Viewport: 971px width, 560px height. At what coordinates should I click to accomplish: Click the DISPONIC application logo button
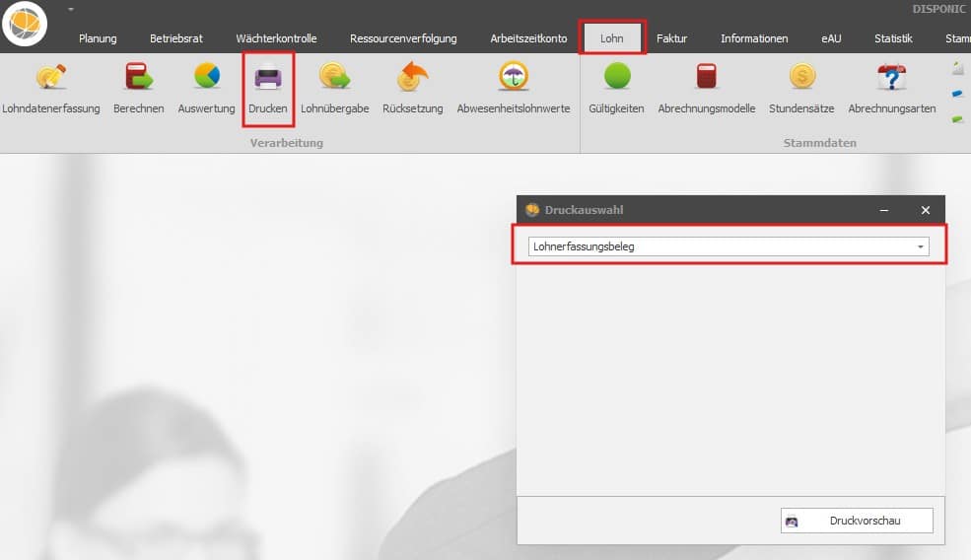(x=25, y=24)
